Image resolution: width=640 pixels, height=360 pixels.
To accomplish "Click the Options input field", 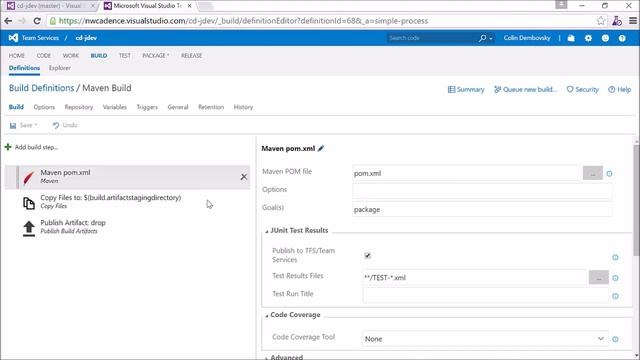I will click(x=482, y=190).
